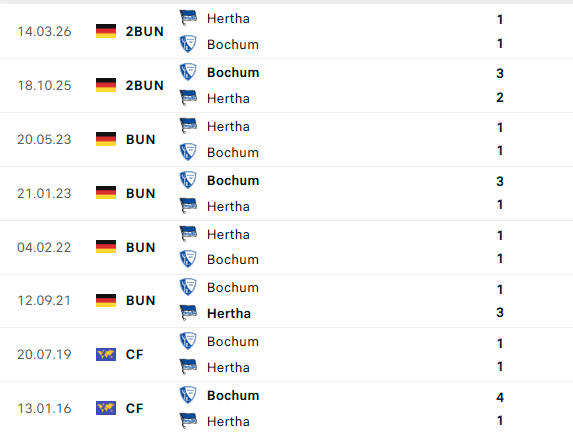Open match row dated 04.02.22

coord(286,247)
